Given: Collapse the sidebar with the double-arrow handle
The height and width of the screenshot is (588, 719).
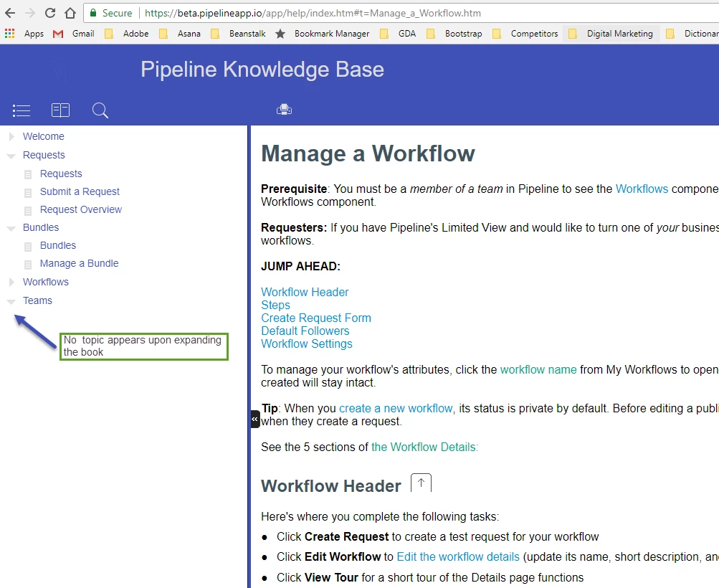Looking at the screenshot, I should coord(255,419).
